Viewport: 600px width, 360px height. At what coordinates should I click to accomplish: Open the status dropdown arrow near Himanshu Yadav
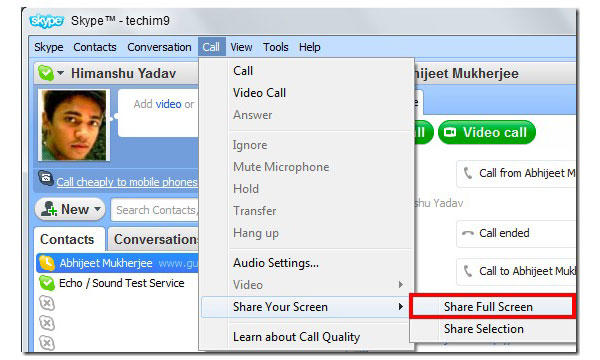pos(60,73)
